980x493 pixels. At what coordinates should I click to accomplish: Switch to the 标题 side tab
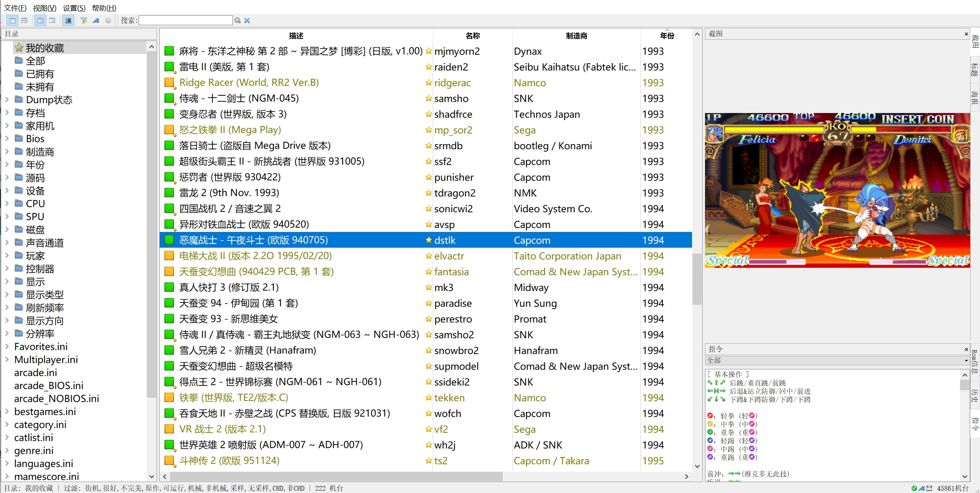[x=975, y=70]
